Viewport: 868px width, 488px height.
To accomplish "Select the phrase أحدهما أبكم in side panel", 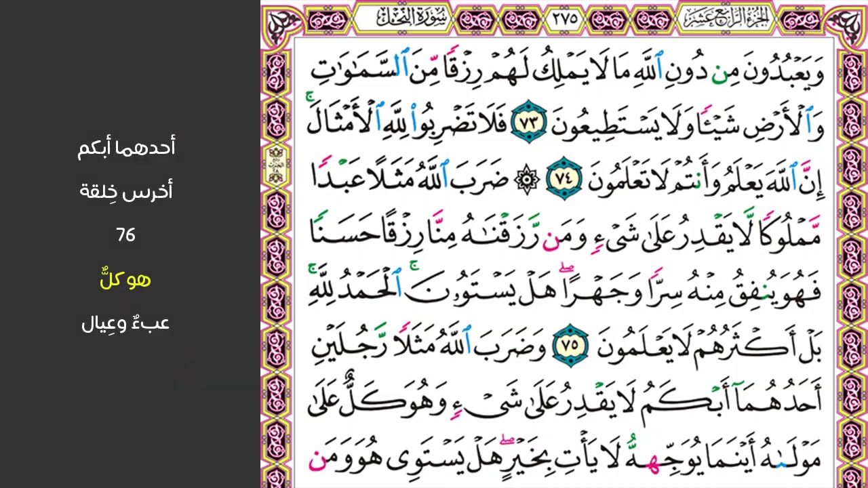I will tap(126, 148).
